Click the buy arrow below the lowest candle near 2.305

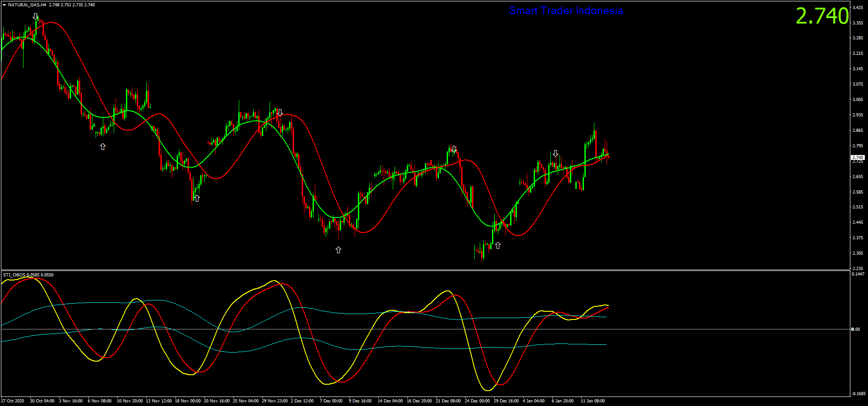coord(498,245)
